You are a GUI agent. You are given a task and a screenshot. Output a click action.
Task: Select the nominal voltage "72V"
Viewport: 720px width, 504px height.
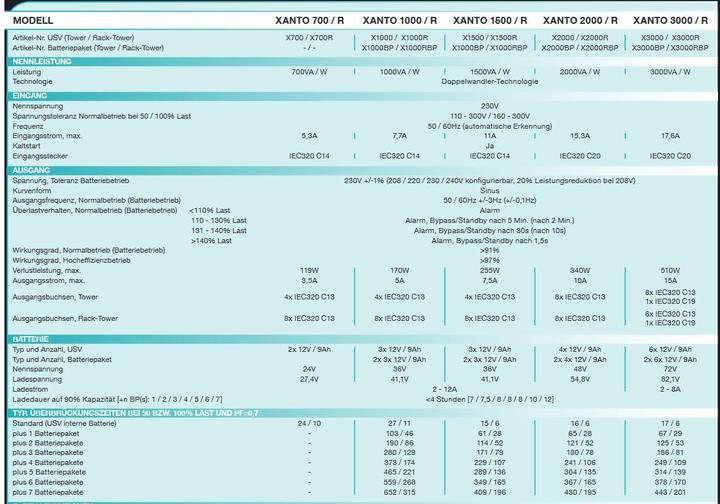point(670,369)
